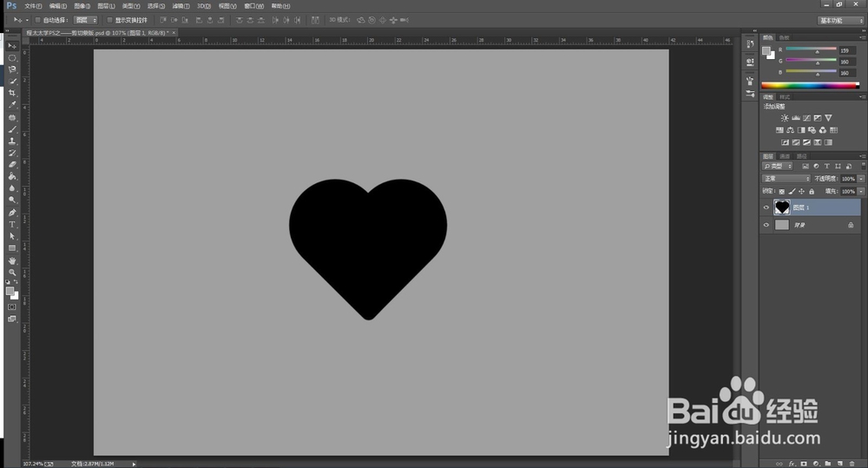Delete the selected layer
The width and height of the screenshot is (868, 468).
tap(852, 464)
